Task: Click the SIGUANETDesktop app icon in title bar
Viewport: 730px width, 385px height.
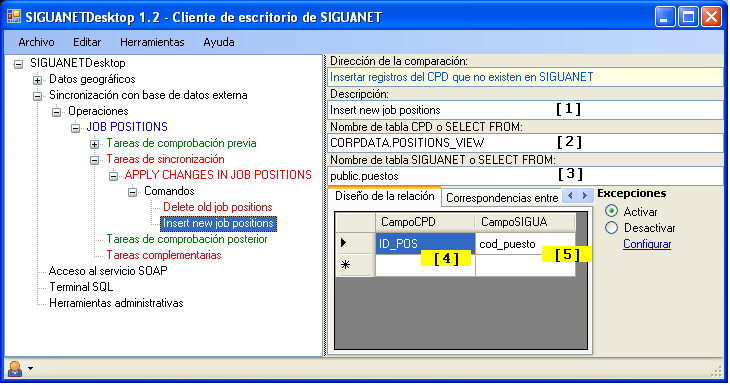Action: click(x=14, y=17)
